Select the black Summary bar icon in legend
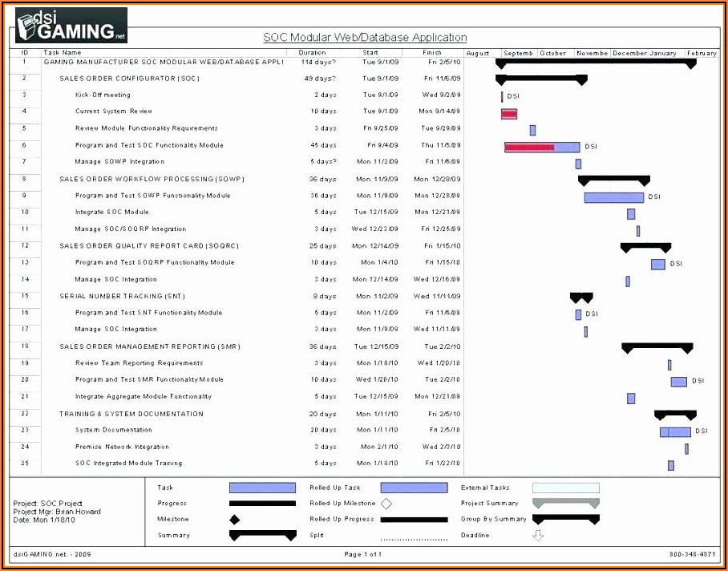This screenshot has width=728, height=571. 263,536
